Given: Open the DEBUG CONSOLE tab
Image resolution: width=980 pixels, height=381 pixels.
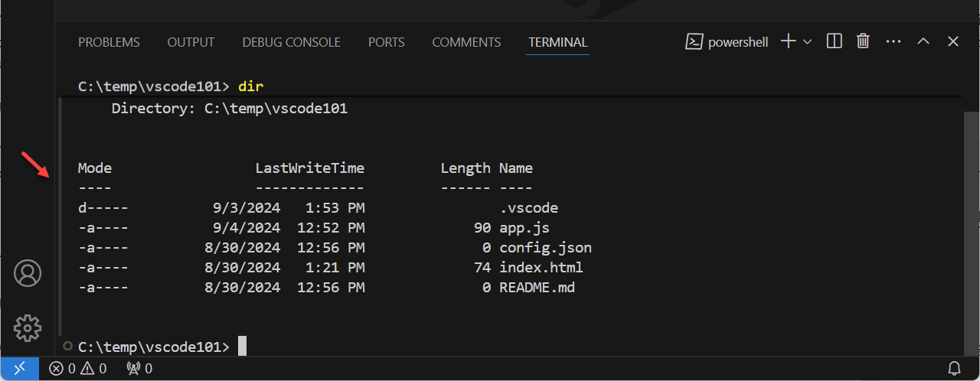Looking at the screenshot, I should pyautogui.click(x=291, y=42).
